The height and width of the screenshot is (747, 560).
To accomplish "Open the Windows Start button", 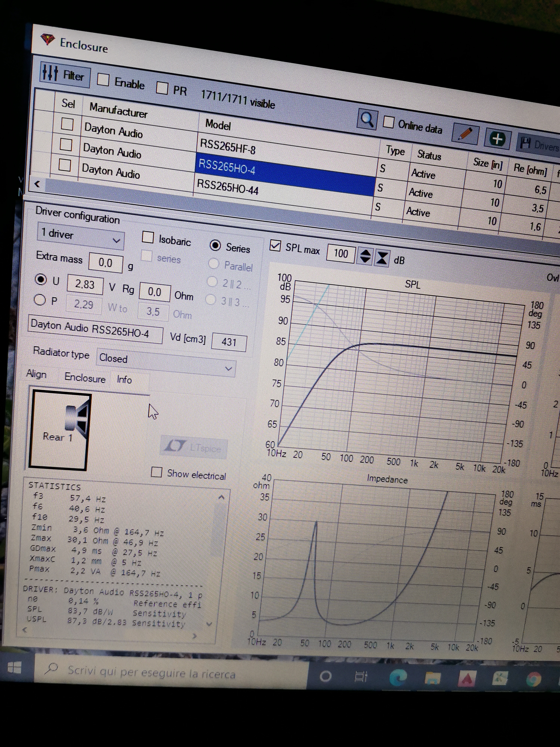I will click(15, 667).
